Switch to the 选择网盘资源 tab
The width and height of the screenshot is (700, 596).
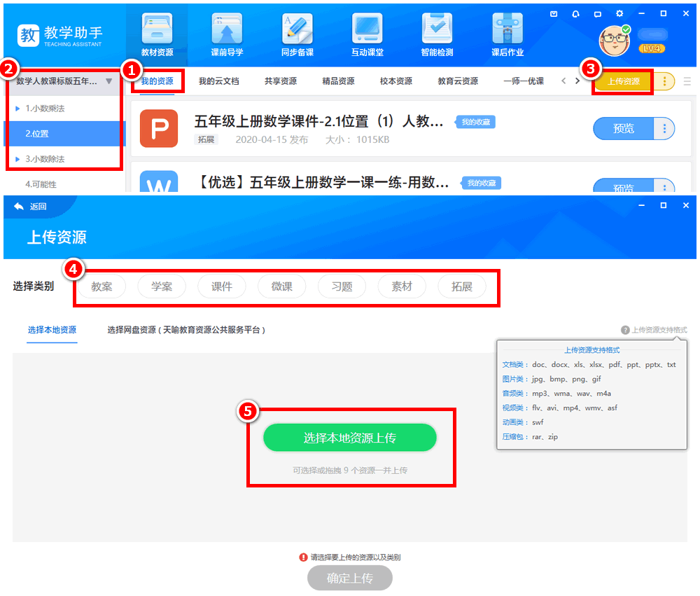pyautogui.click(x=185, y=330)
